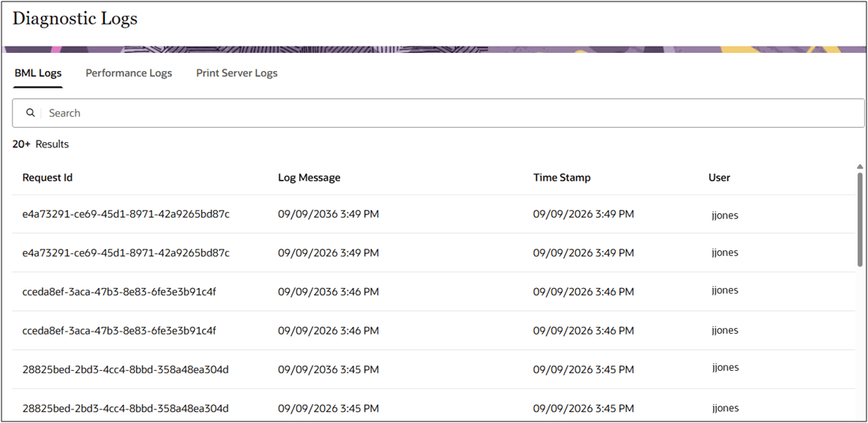Click log message 09/09/2036 3:45 PM

pyautogui.click(x=328, y=369)
